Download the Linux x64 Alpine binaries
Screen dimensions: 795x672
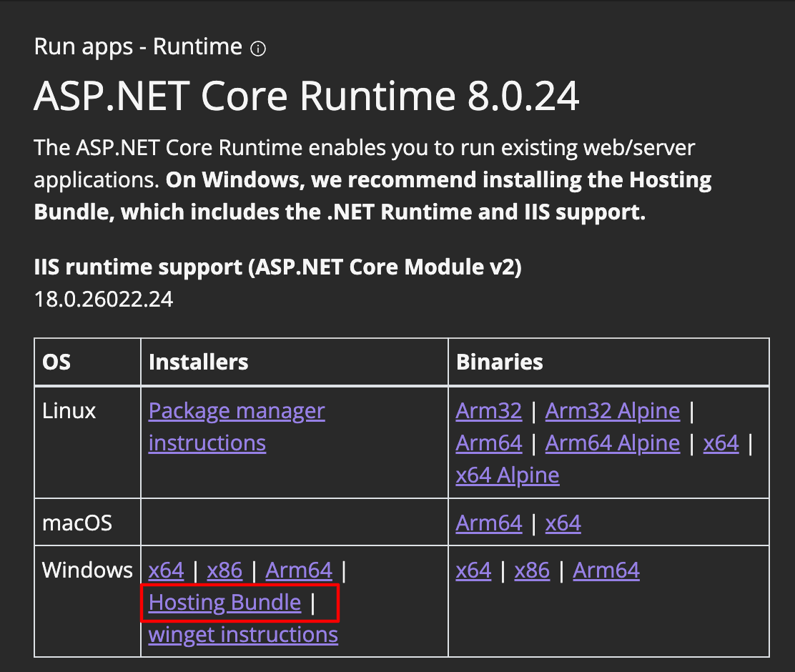pyautogui.click(x=507, y=475)
